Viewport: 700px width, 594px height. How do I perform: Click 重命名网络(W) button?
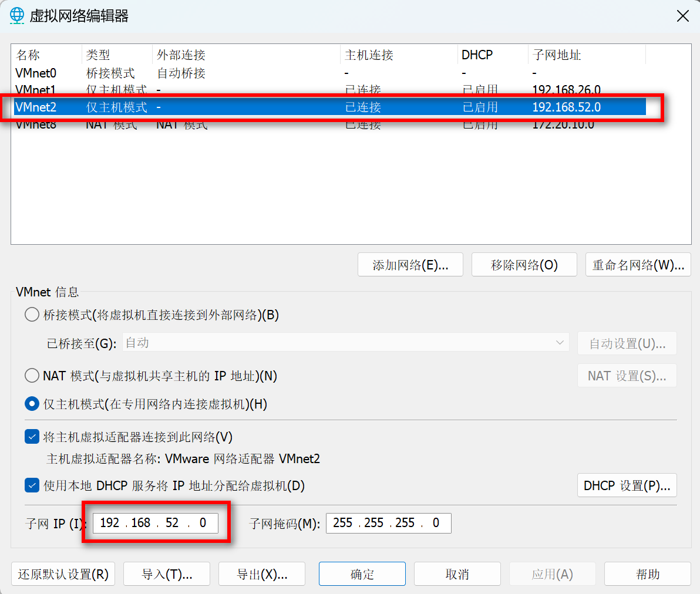tap(638, 265)
